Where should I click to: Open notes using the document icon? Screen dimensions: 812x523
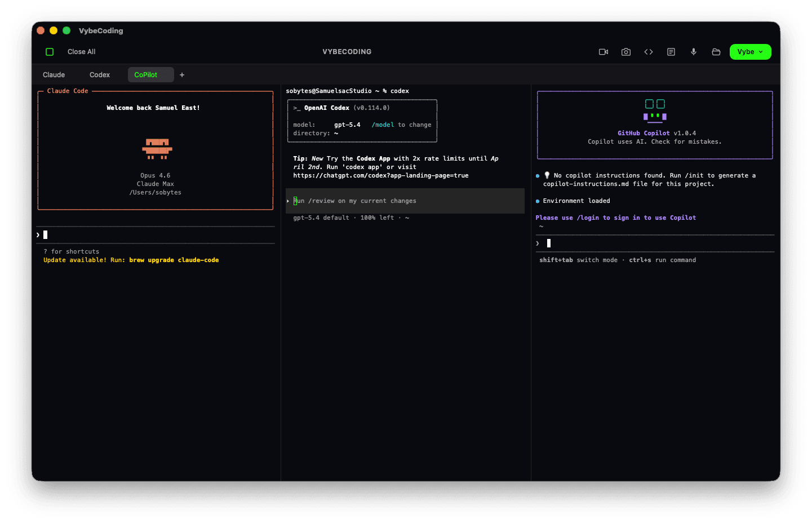tap(671, 51)
